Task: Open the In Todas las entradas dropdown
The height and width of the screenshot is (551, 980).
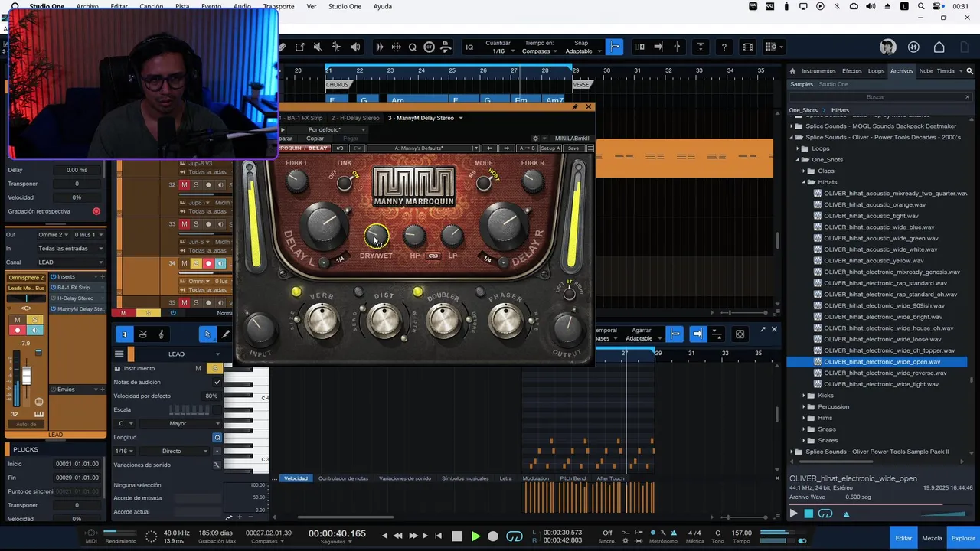Action: coord(70,249)
